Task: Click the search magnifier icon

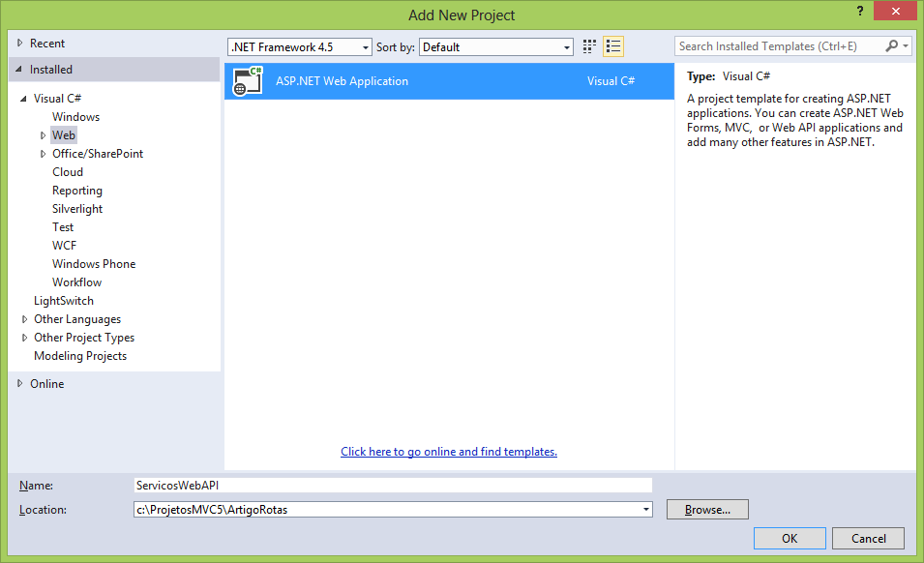Action: tap(892, 45)
